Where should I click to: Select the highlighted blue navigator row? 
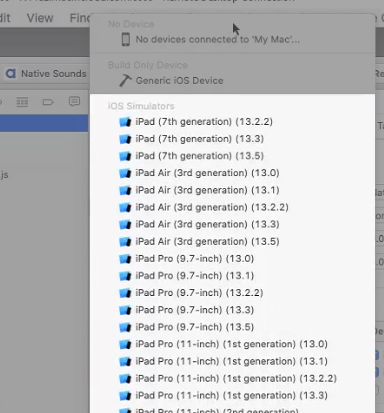point(44,123)
